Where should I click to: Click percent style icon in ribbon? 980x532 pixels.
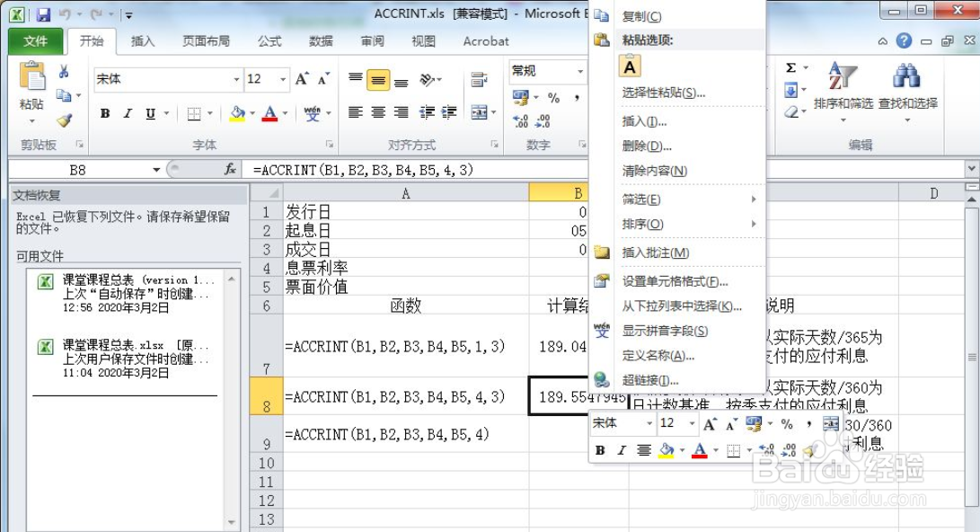553,98
